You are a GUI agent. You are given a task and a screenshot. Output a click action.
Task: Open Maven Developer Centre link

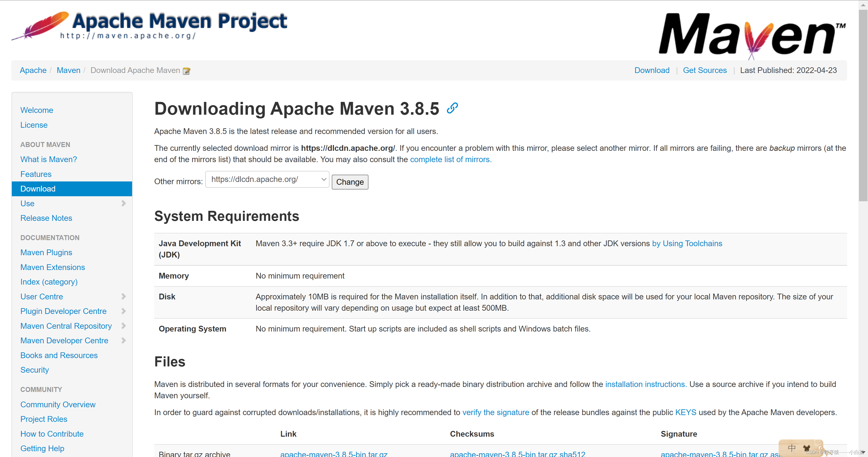pos(64,341)
